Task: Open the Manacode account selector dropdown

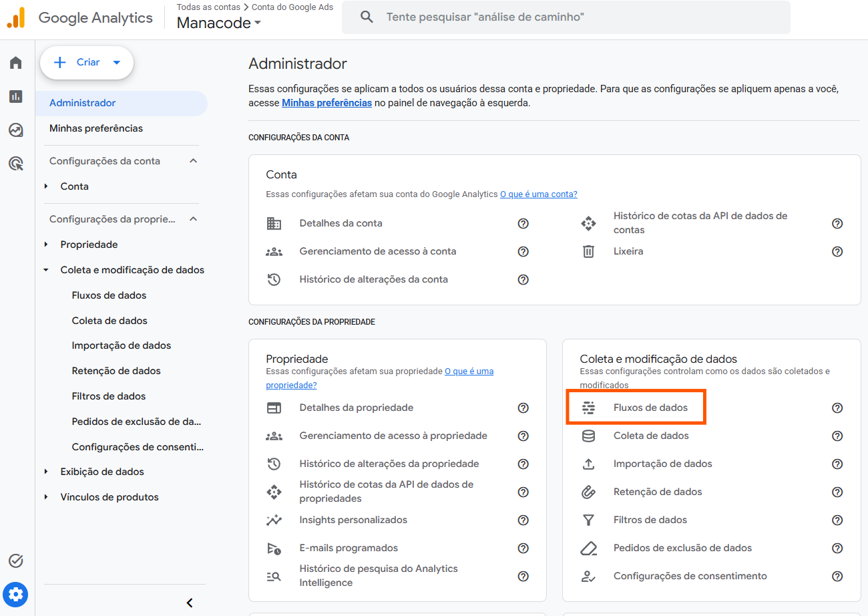Action: point(219,23)
